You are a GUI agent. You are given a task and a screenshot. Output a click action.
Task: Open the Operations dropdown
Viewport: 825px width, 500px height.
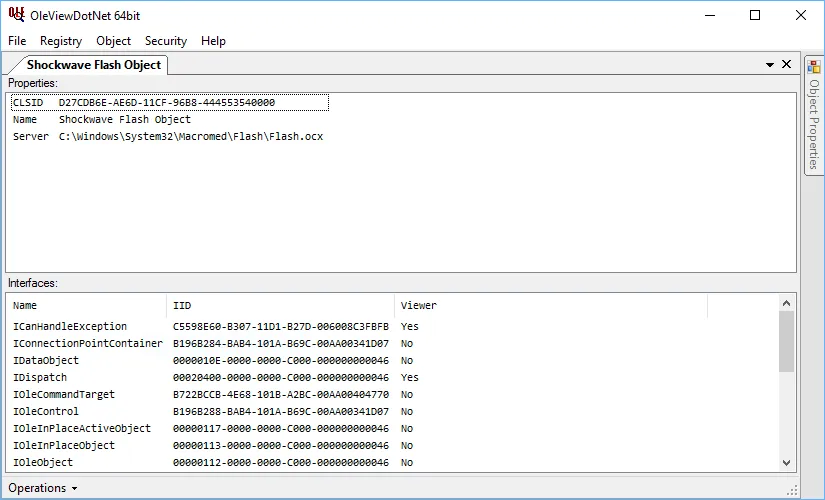[43, 488]
